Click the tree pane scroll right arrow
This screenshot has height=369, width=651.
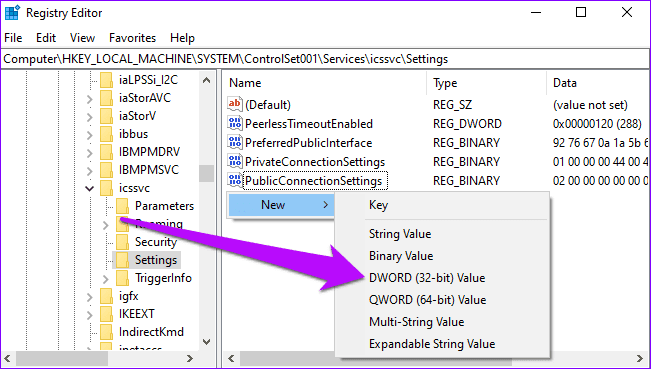click(x=189, y=358)
